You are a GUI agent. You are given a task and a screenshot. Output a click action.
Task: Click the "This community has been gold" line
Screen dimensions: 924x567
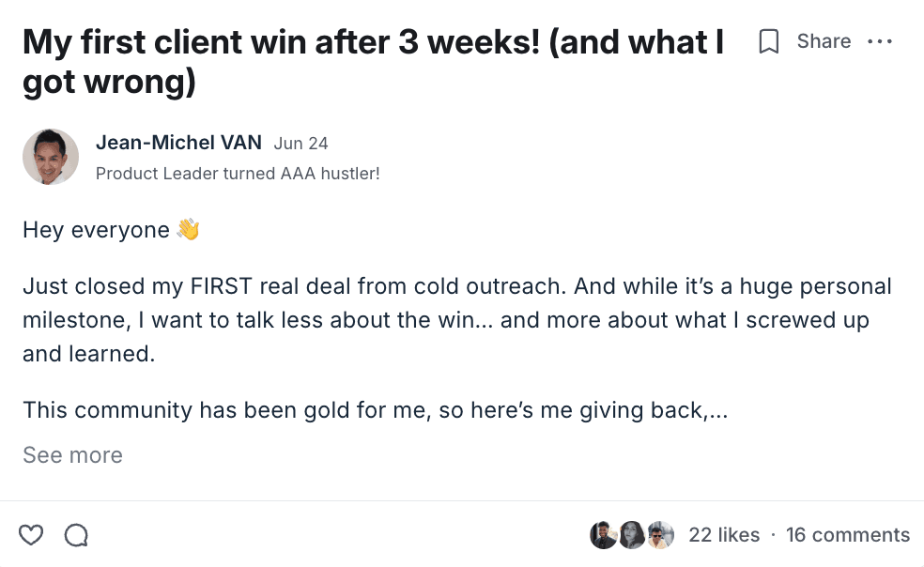[x=375, y=410]
